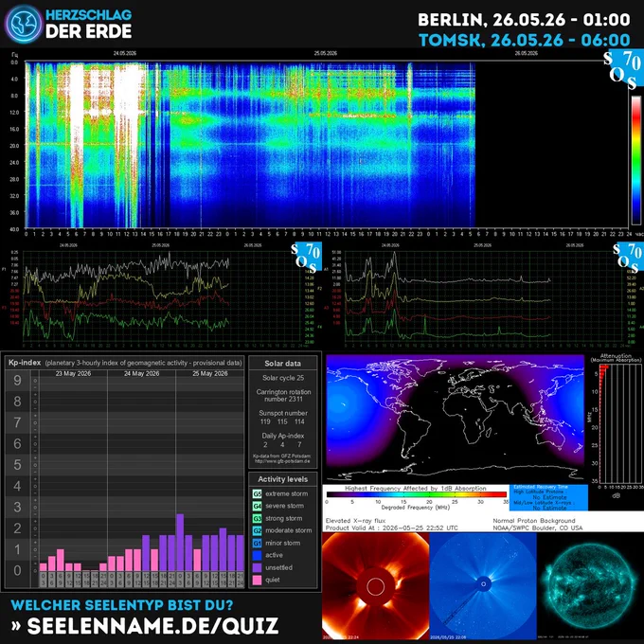Open the D-region absorption world map

[x=456, y=418]
